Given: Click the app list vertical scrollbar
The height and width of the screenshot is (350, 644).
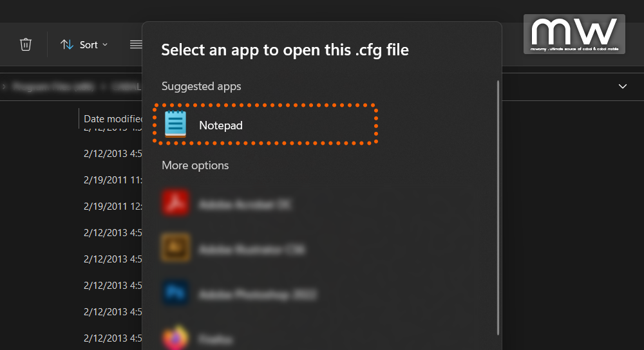Looking at the screenshot, I should [498, 206].
